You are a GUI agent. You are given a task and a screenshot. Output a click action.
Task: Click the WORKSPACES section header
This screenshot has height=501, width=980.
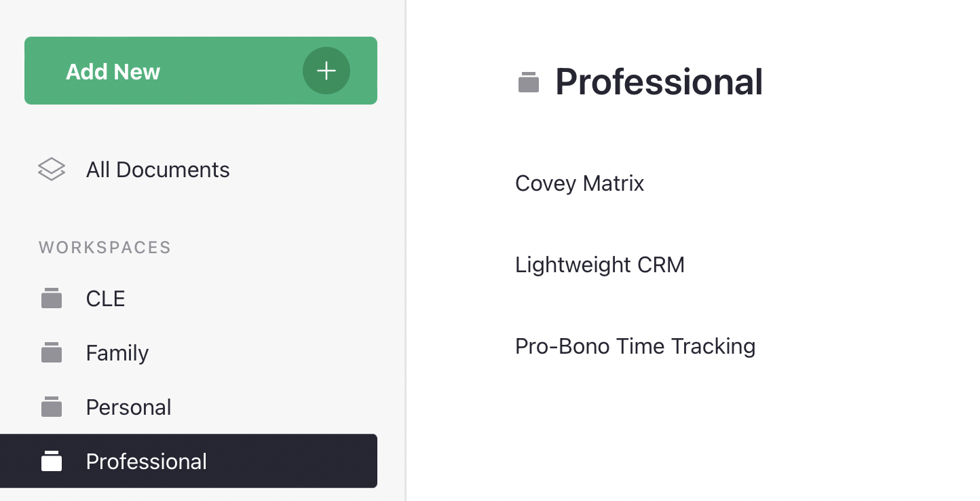coord(105,247)
